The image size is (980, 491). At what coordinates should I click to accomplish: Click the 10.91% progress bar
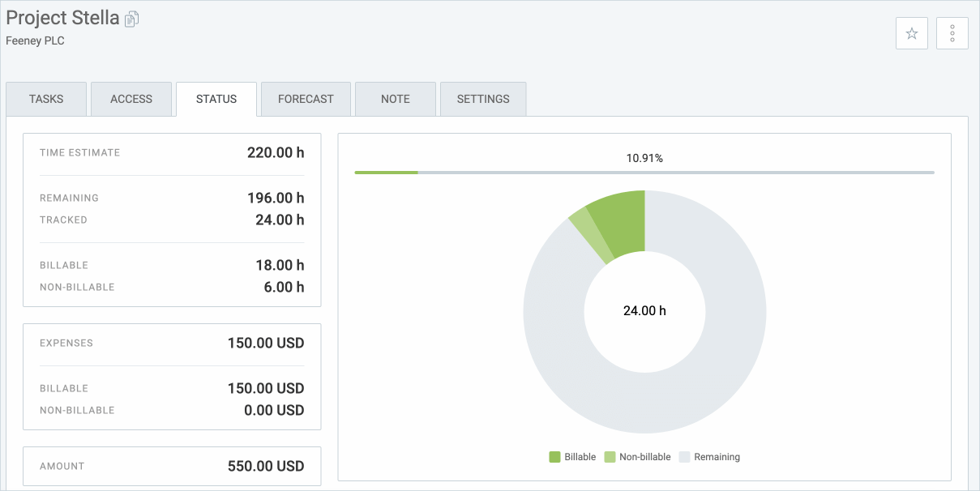tap(644, 172)
